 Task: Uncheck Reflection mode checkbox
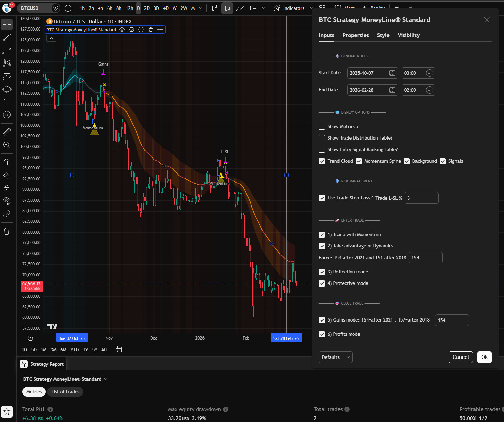tap(322, 272)
